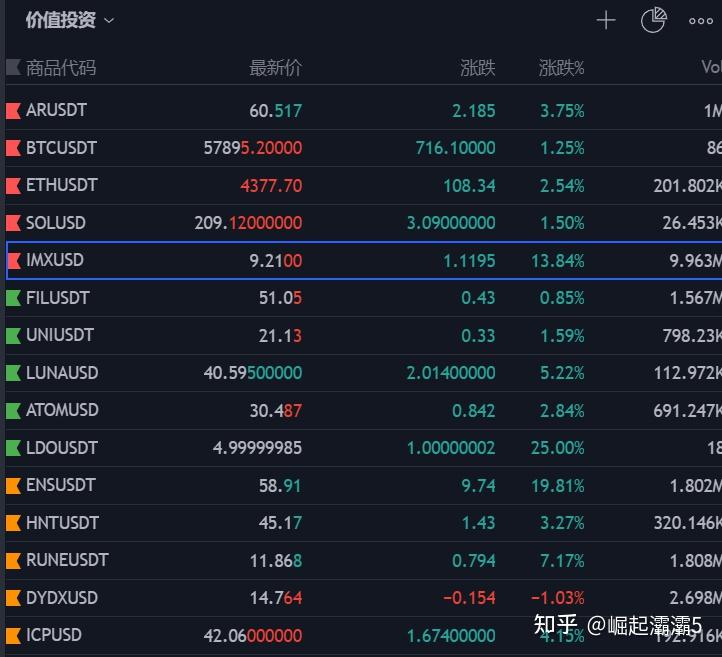Click the orange flag beside ENSUSDT
Image resolution: width=722 pixels, height=657 pixels.
pos(13,485)
